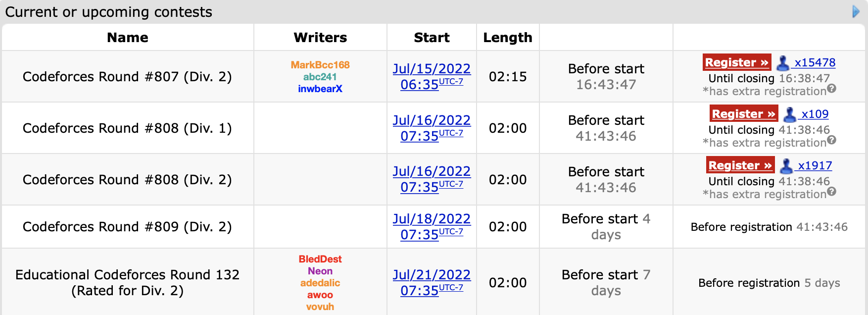Click the participants icon for Round #807
Screen dimensions: 868x315
pos(783,63)
